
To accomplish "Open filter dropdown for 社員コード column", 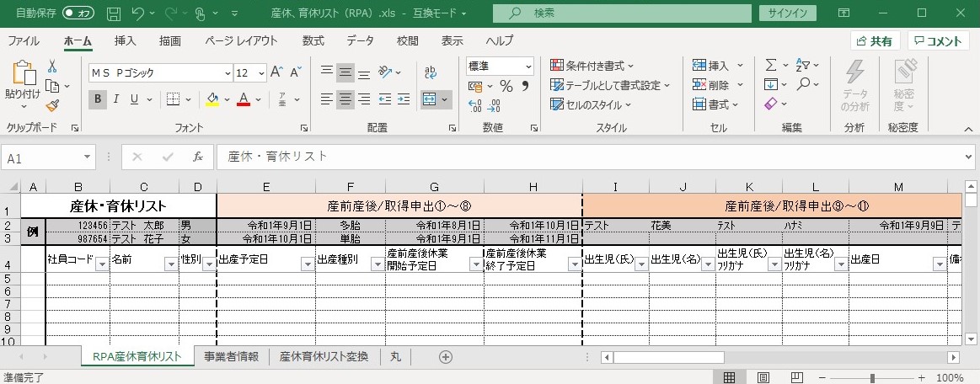I will coord(102,264).
